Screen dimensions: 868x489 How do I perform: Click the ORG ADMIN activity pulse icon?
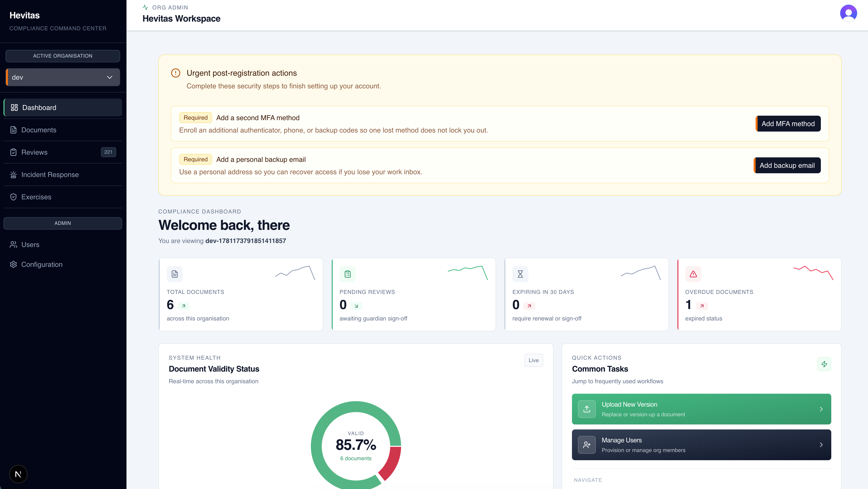click(x=146, y=7)
